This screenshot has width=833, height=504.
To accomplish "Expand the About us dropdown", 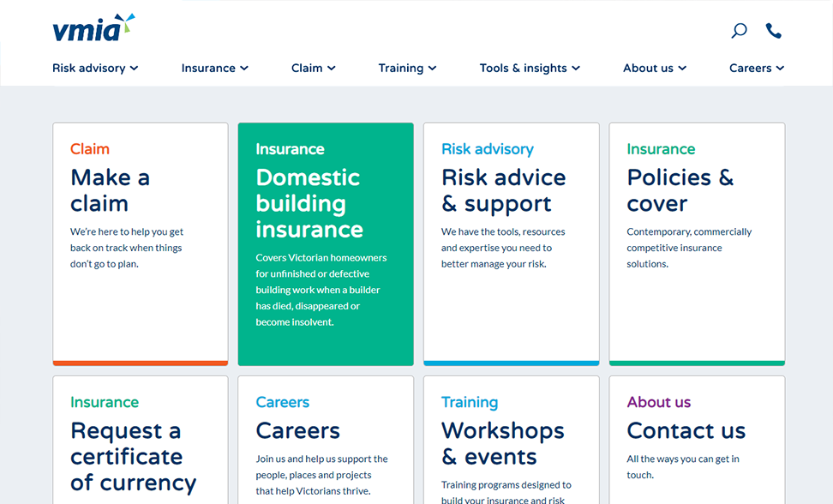I will pos(654,68).
